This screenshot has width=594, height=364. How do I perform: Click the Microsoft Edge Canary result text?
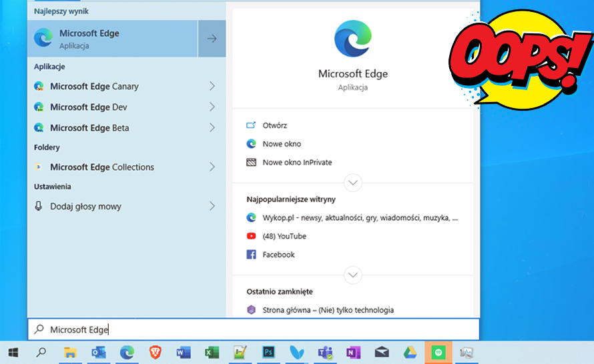point(94,86)
